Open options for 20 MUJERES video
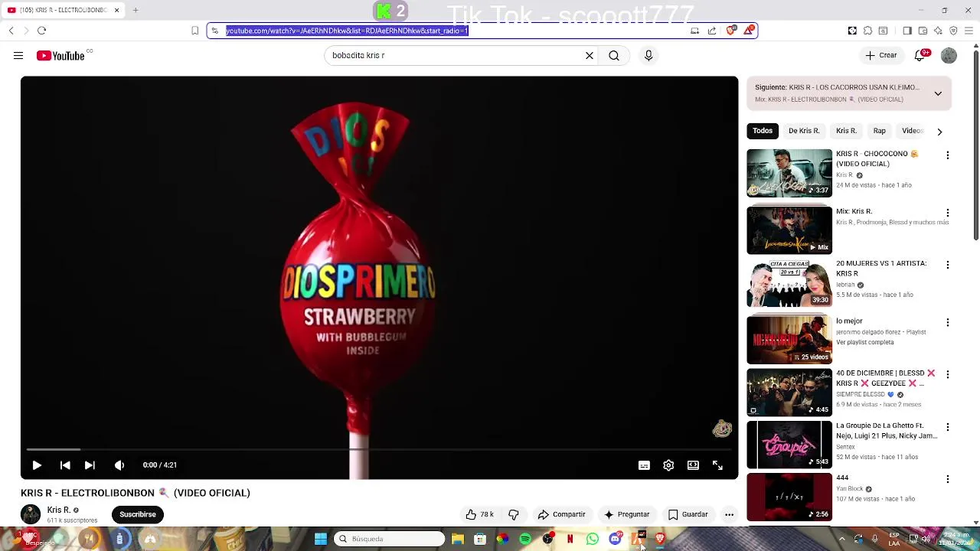The height and width of the screenshot is (551, 980). click(x=948, y=265)
